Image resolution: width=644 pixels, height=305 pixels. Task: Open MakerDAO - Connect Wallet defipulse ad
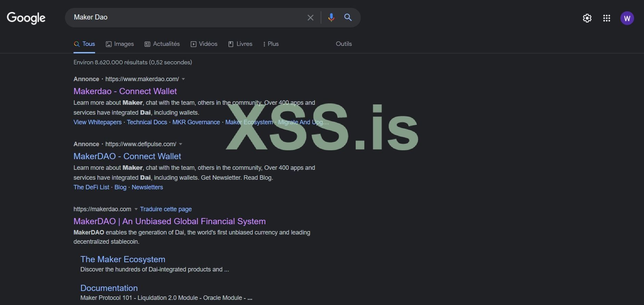(127, 156)
